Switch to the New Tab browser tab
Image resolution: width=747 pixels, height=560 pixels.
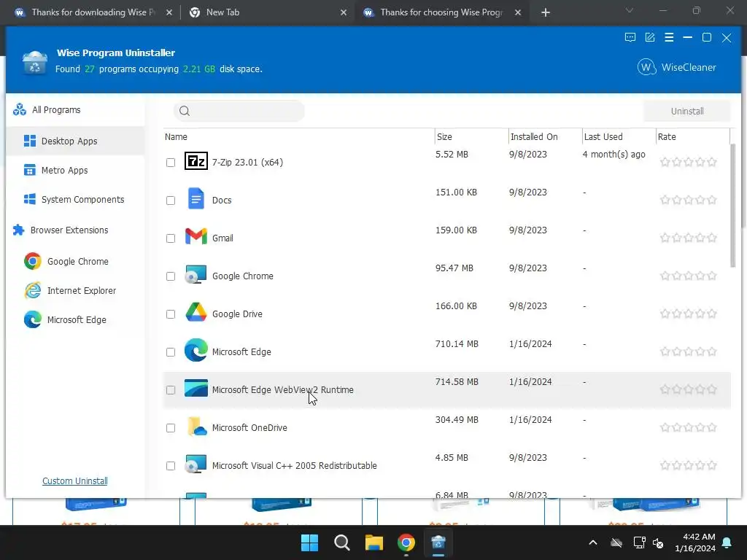pos(268,12)
